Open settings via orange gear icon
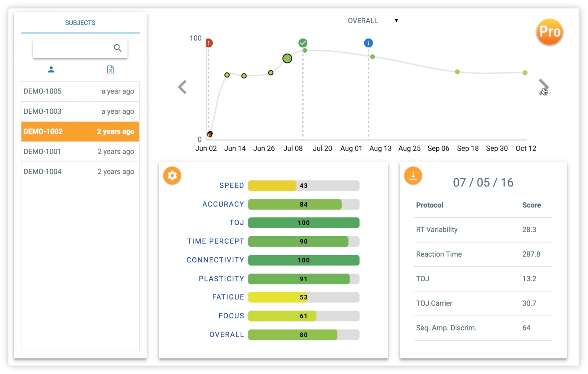 (172, 176)
